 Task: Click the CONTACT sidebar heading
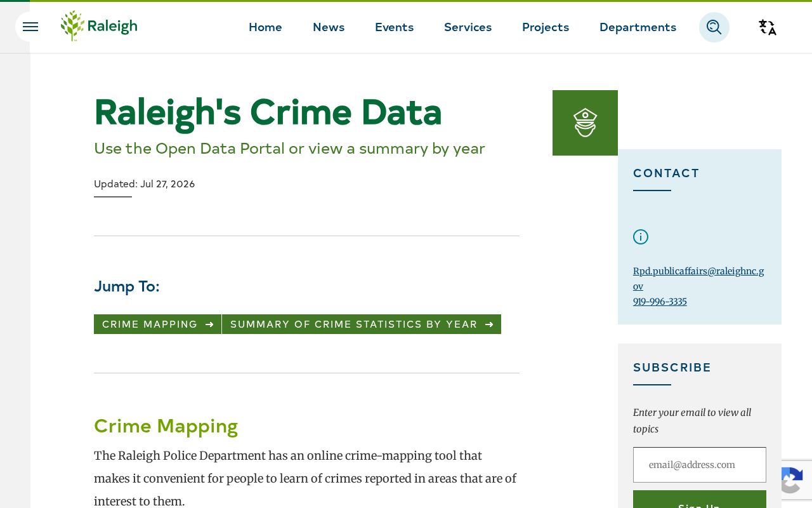[666, 173]
